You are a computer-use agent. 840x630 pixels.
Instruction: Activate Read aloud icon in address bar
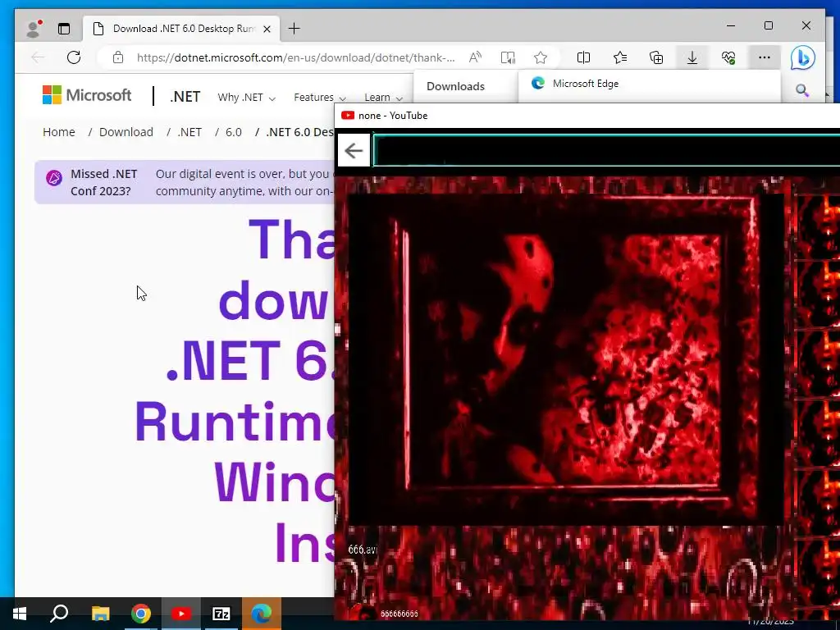point(475,57)
